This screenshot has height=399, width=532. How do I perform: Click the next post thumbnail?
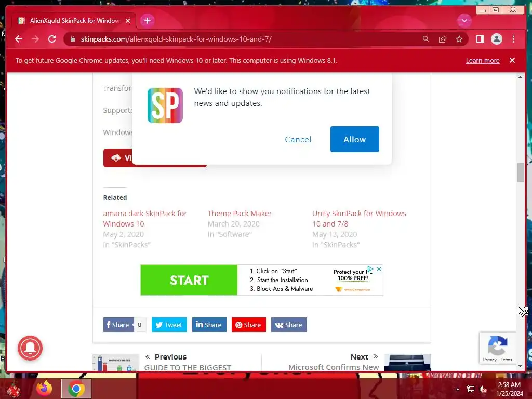tap(407, 362)
